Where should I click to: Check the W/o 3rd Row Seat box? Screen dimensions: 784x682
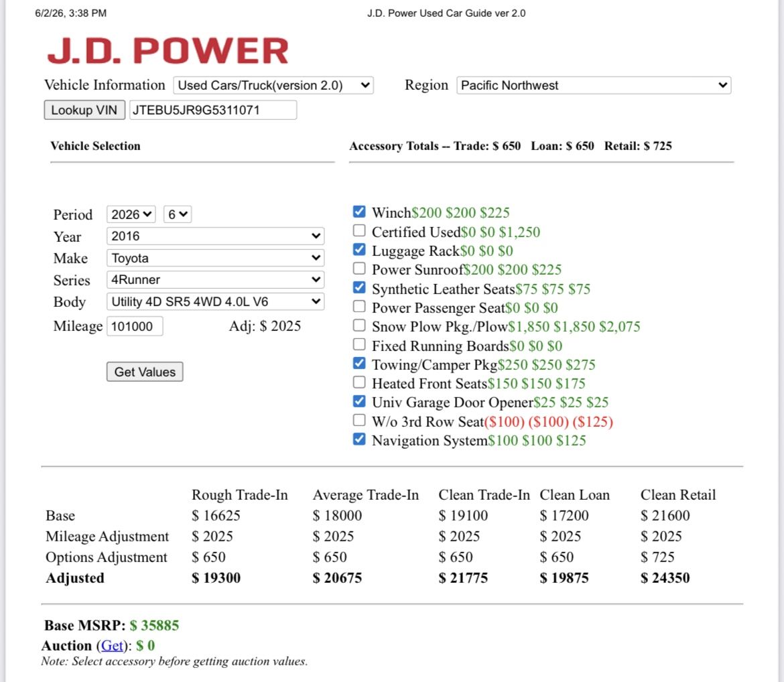pos(359,420)
